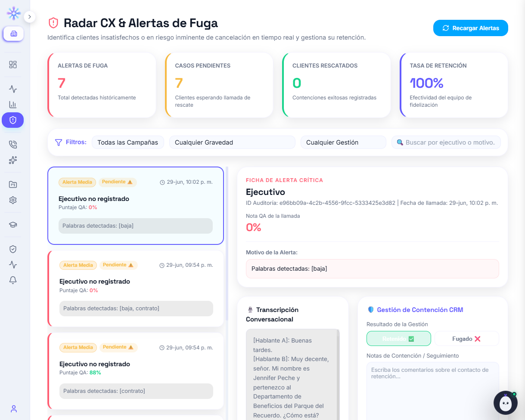Focus the Buscar por ejecutivo o motivo field

pos(446,142)
